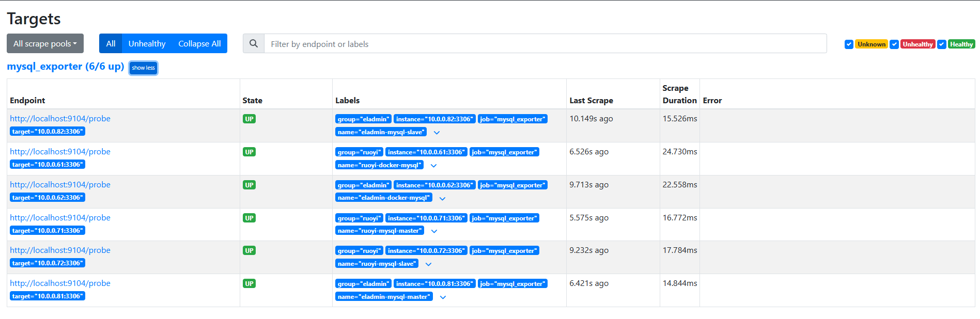This screenshot has height=319, width=980.
Task: Select the Unhealthy filter tab
Action: 147,44
